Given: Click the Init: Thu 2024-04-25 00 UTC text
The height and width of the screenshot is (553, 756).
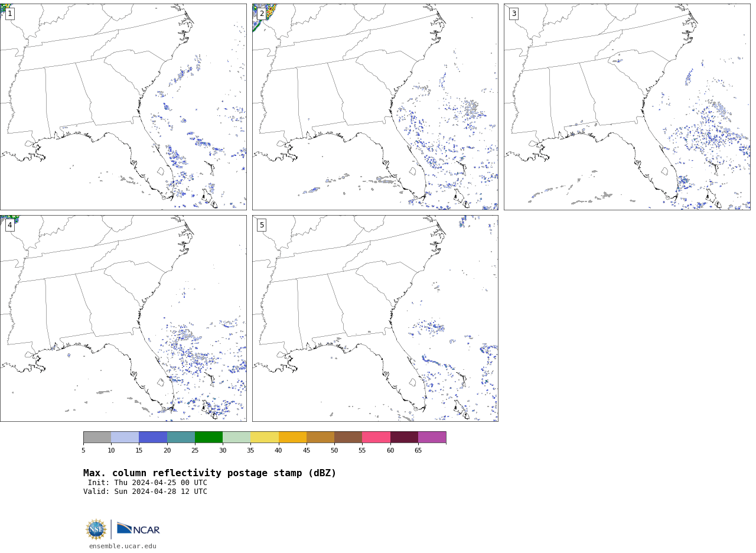Looking at the screenshot, I should point(148,483).
